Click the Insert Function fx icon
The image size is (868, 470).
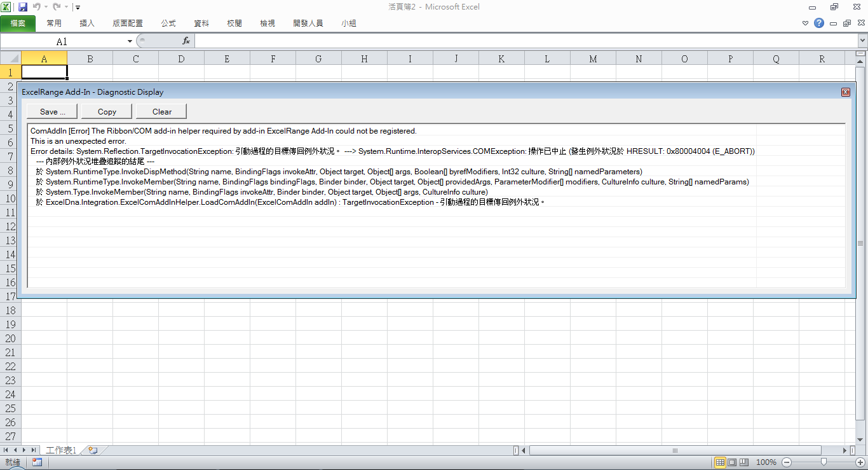click(186, 41)
